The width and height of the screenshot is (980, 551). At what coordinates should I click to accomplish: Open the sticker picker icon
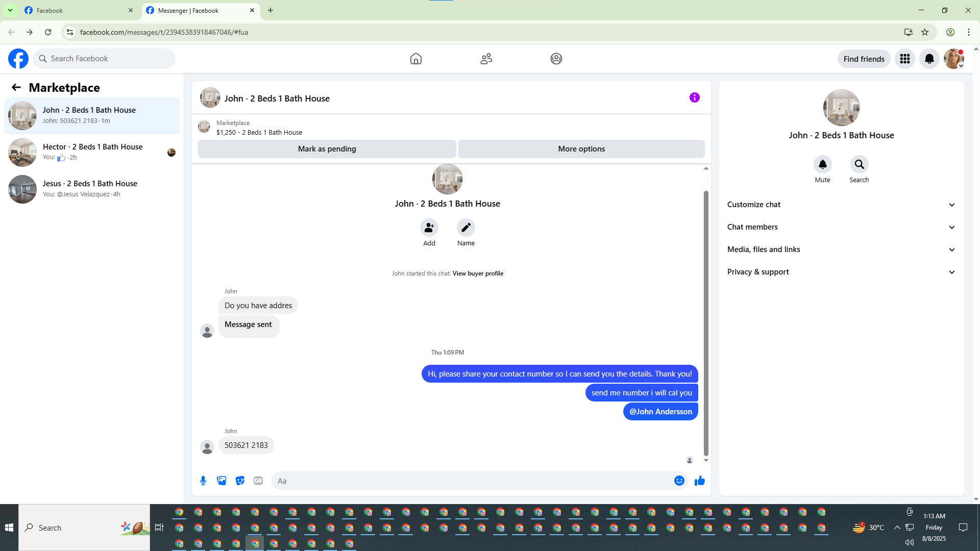coord(240,481)
